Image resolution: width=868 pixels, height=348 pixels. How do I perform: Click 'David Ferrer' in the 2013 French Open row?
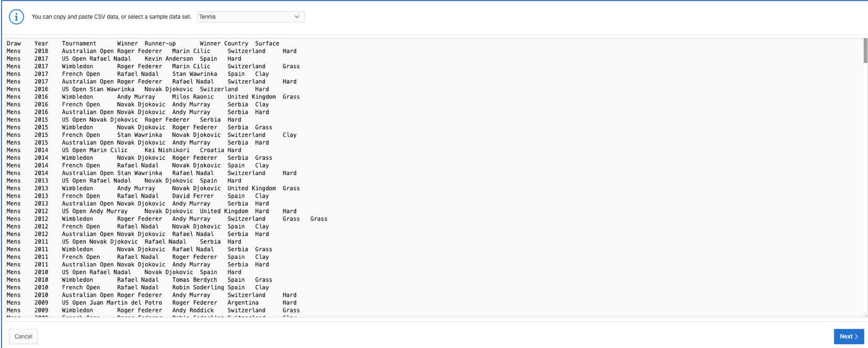193,196
